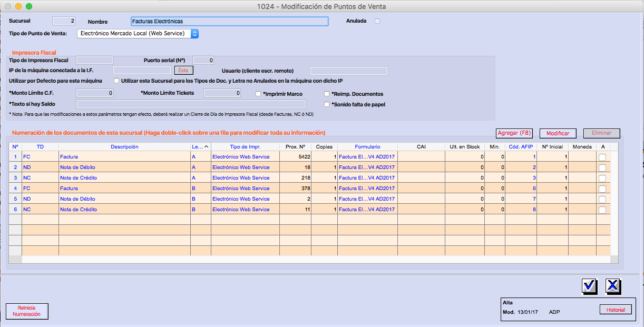Click the macOS green zoom window button

29,6
